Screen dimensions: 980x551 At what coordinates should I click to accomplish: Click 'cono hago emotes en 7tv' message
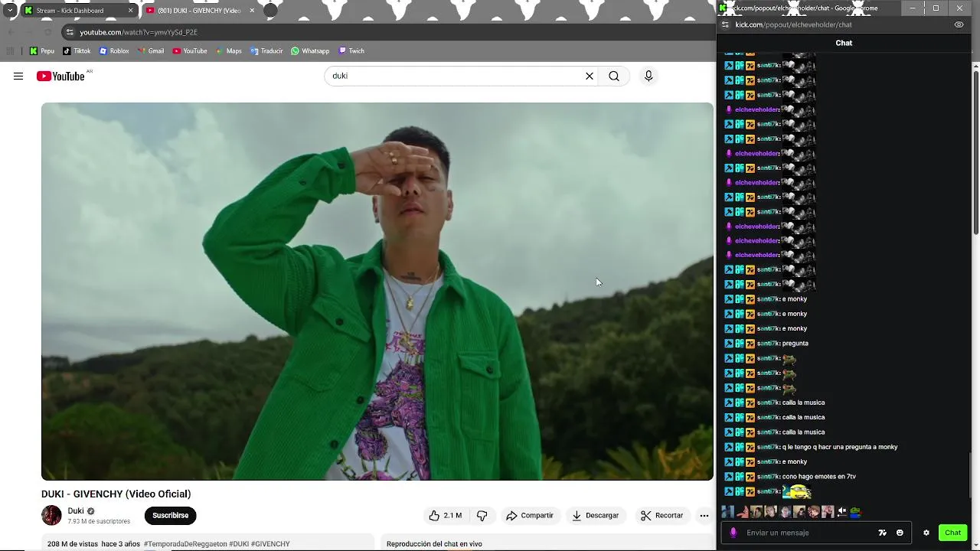point(819,477)
